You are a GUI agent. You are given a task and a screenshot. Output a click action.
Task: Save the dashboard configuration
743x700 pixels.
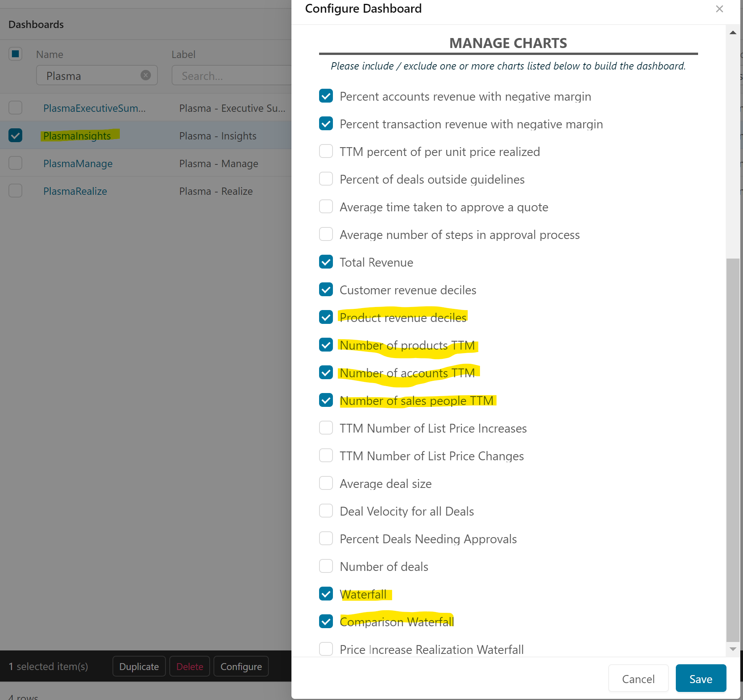700,679
